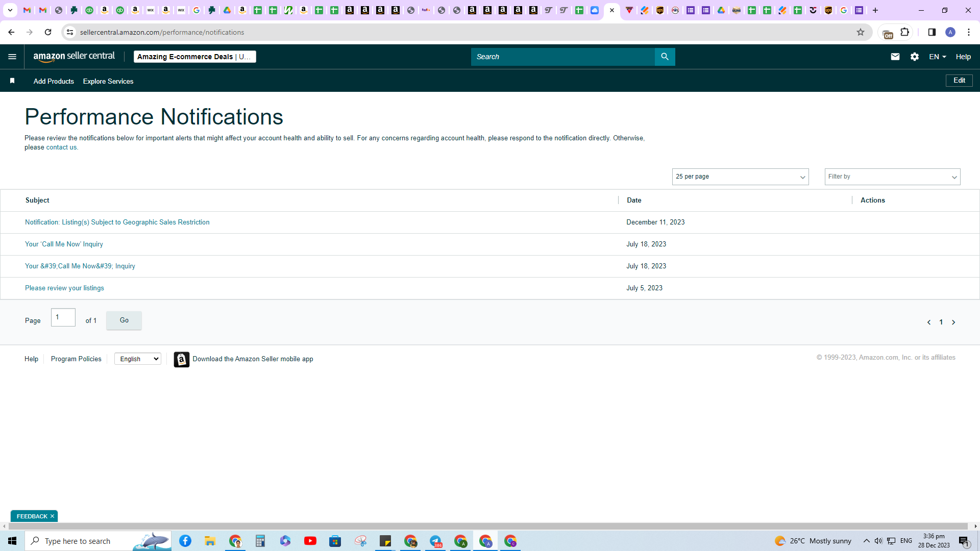Open File Explorer from taskbar
Screen dimensions: 980x551
(x=210, y=541)
